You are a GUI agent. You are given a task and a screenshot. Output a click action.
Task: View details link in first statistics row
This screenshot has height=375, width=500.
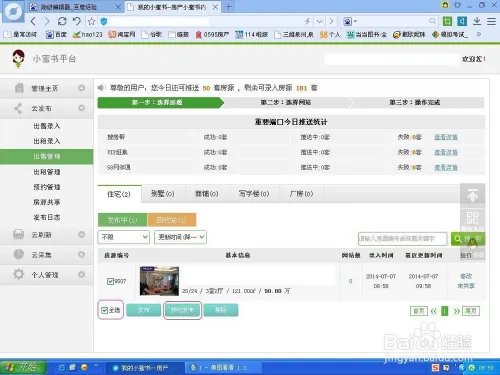[x=446, y=137]
